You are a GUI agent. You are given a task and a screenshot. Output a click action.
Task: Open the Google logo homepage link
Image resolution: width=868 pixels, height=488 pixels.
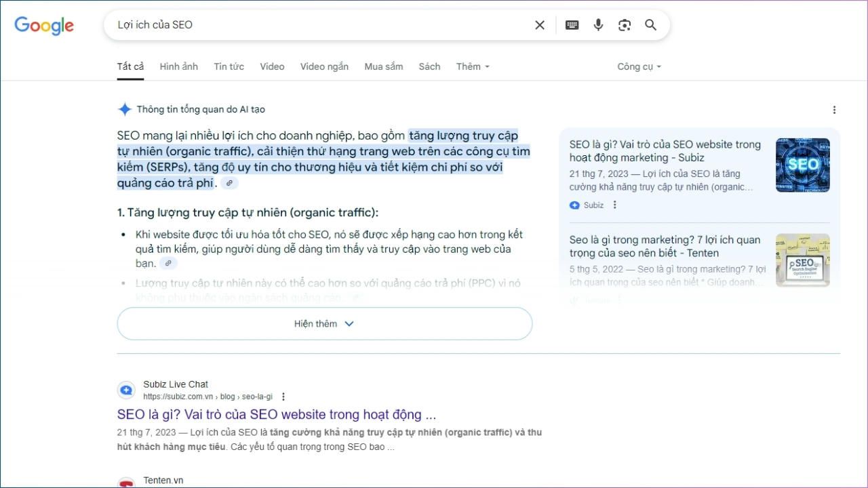tap(44, 25)
